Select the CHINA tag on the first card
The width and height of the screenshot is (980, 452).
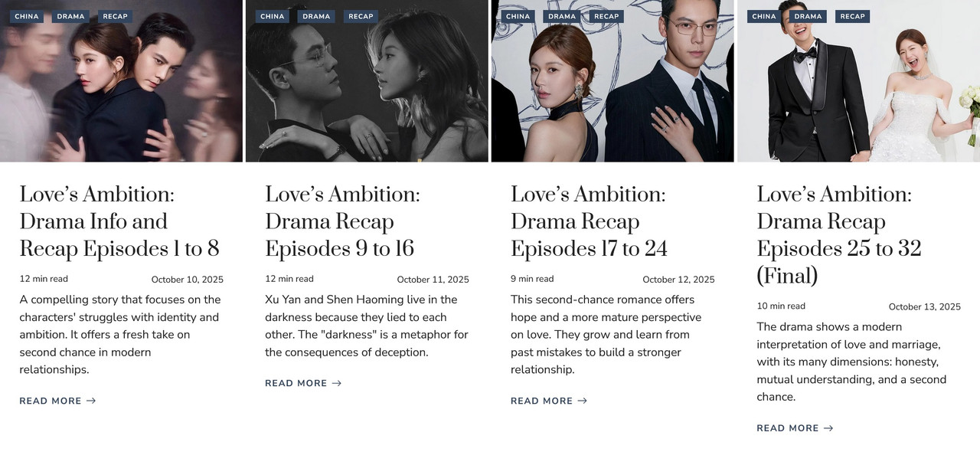[27, 16]
